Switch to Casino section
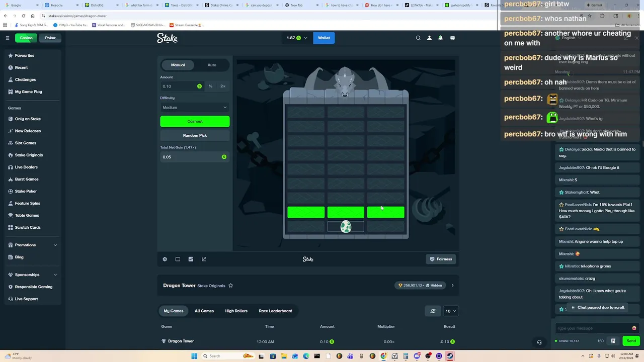This screenshot has width=644, height=362. (26, 38)
